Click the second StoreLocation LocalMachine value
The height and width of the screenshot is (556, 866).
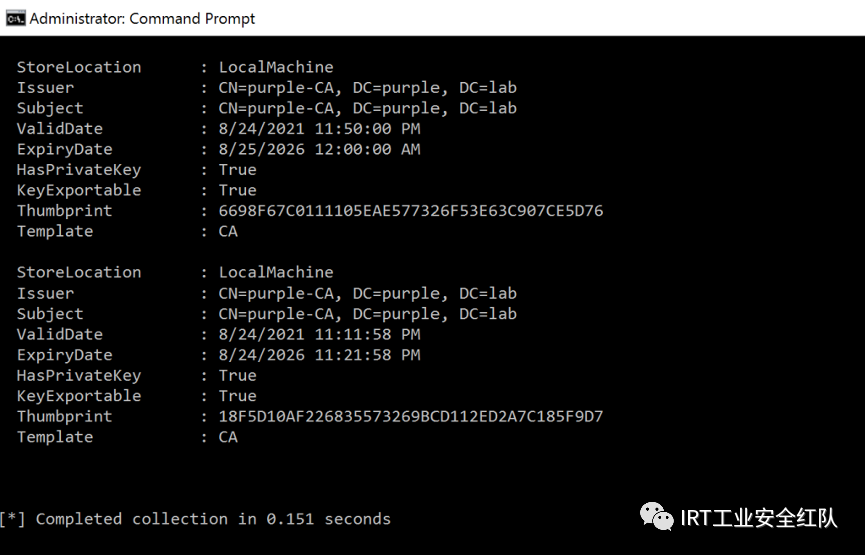pos(276,272)
